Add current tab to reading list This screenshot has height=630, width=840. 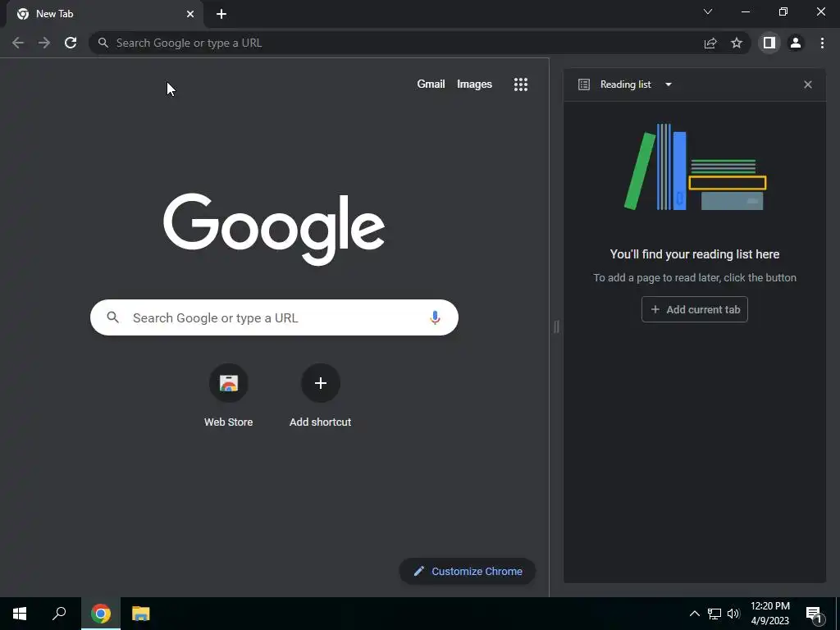pyautogui.click(x=694, y=309)
